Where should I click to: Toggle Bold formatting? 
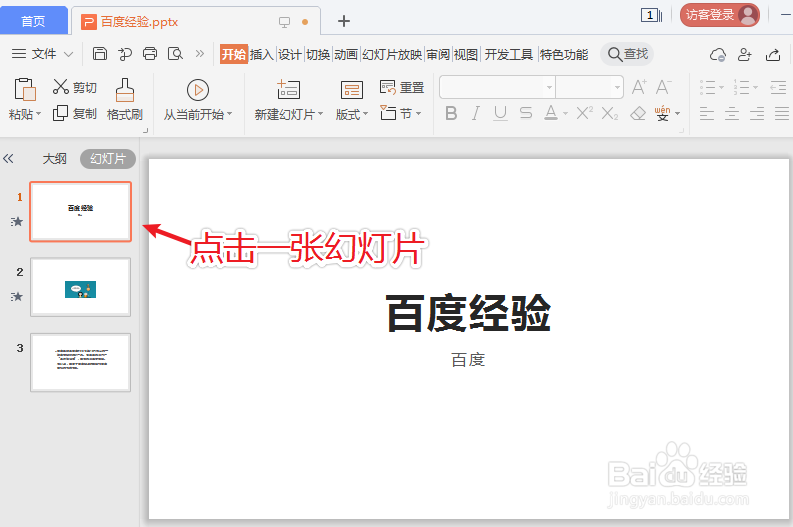(x=451, y=113)
